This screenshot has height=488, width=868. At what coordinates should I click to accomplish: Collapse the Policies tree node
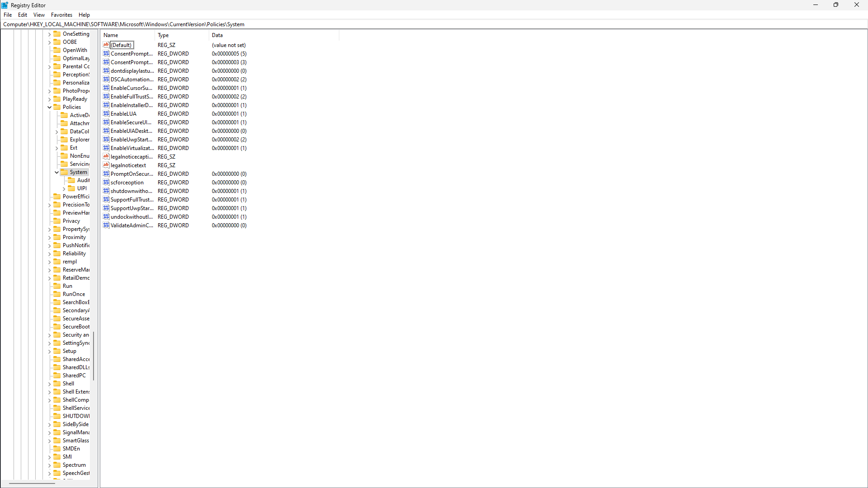[50, 107]
